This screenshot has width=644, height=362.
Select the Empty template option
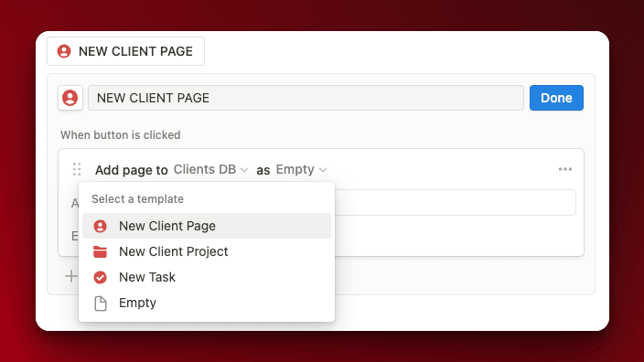coord(207,303)
